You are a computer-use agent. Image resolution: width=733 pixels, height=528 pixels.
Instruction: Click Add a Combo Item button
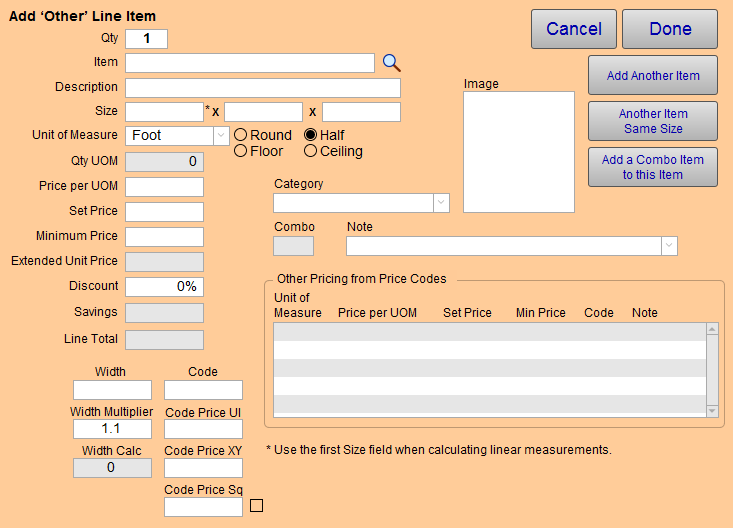tap(653, 167)
